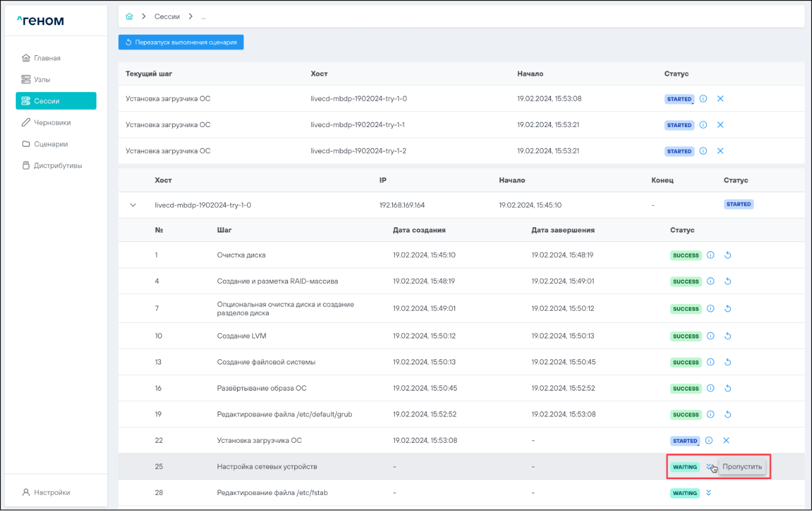Click 'Перезапуск выполнения сценария' button
812x511 pixels.
click(x=181, y=42)
